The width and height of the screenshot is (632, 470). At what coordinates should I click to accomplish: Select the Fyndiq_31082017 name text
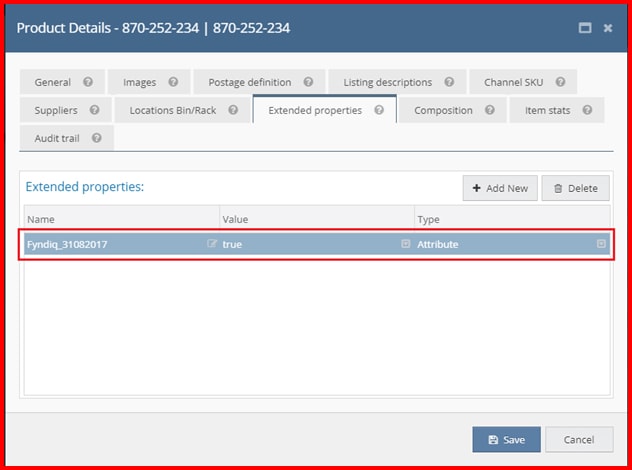click(x=67, y=244)
